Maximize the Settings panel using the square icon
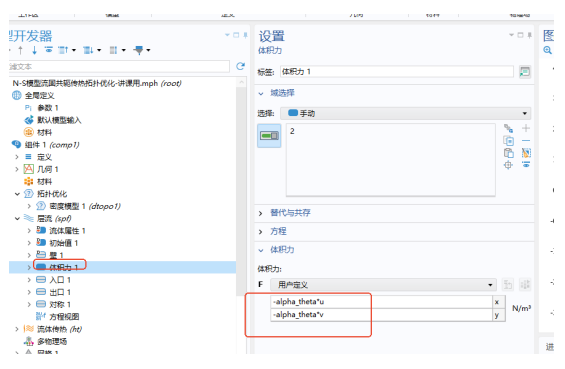The width and height of the screenshot is (565, 369). (520, 35)
